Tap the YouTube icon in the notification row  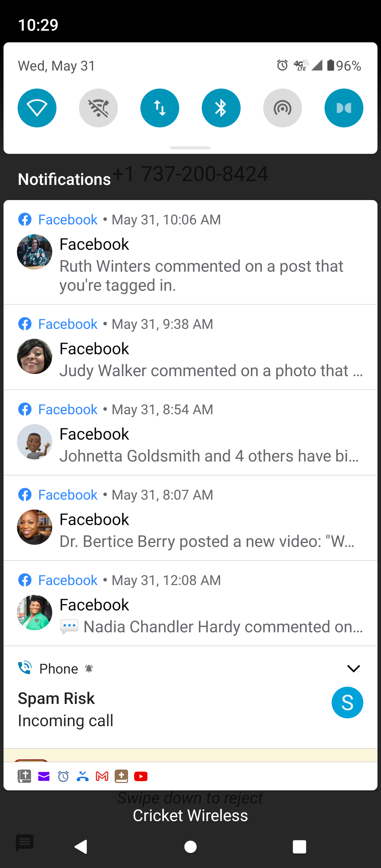point(141,776)
